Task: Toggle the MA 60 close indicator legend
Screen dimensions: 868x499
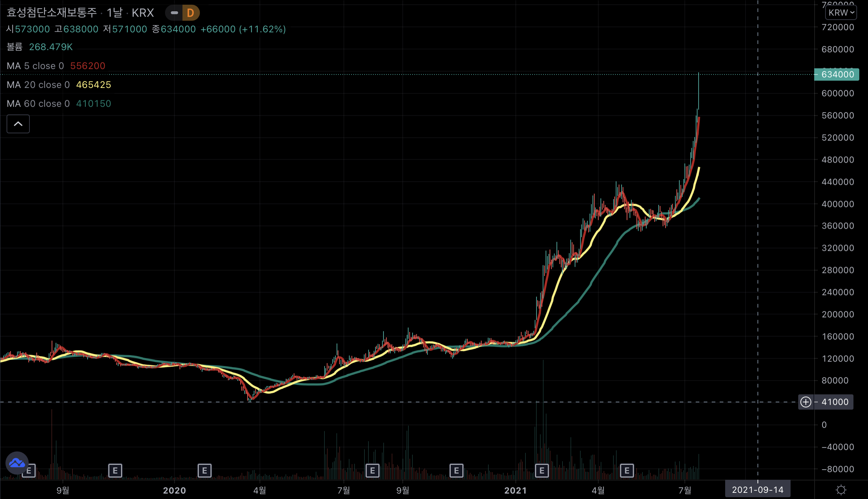Action: (38, 104)
